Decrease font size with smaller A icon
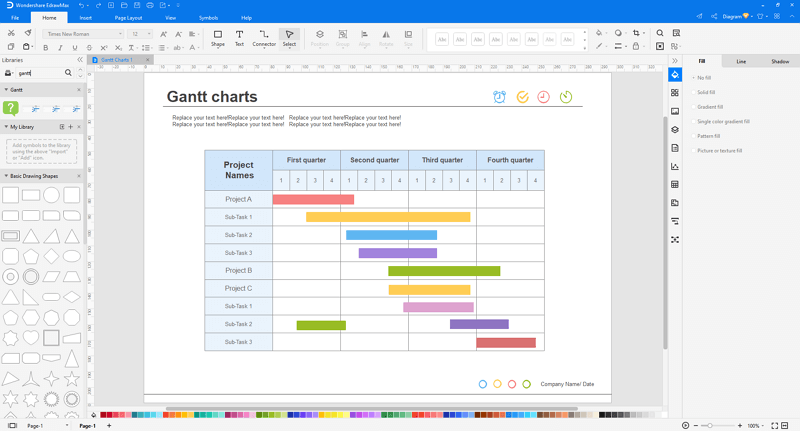This screenshot has height=431, width=800. pos(178,34)
